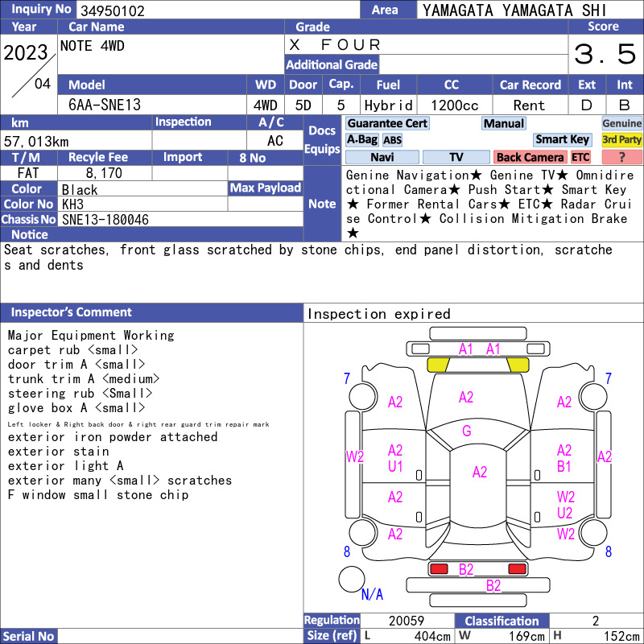This screenshot has height=644, width=644.
Task: Click the red ETC badge
Action: click(580, 157)
